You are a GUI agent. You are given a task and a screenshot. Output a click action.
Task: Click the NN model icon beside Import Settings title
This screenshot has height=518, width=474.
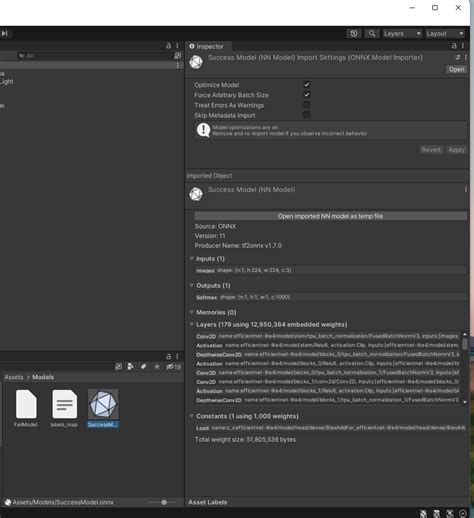click(x=196, y=62)
